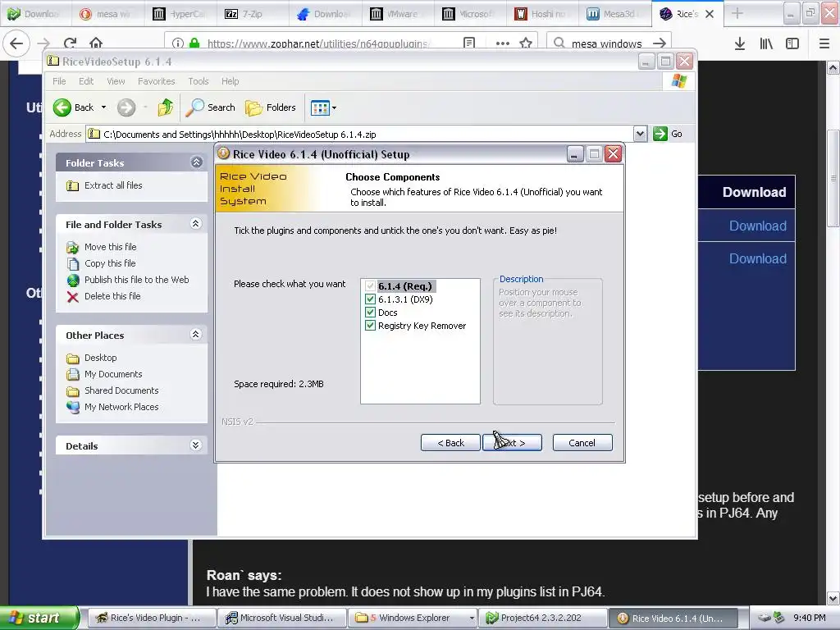Open the Firefox hamburger menu
The width and height of the screenshot is (840, 630).
pos(824,43)
